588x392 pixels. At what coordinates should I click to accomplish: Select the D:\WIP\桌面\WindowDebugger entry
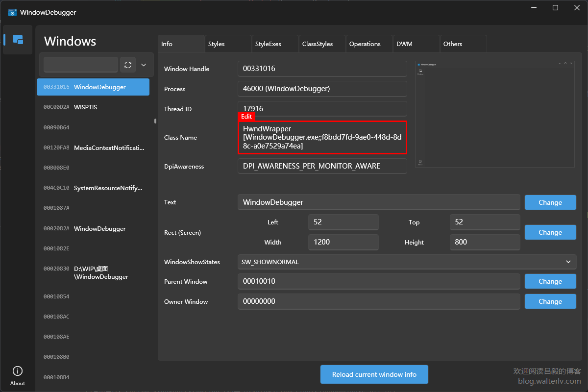pos(93,272)
